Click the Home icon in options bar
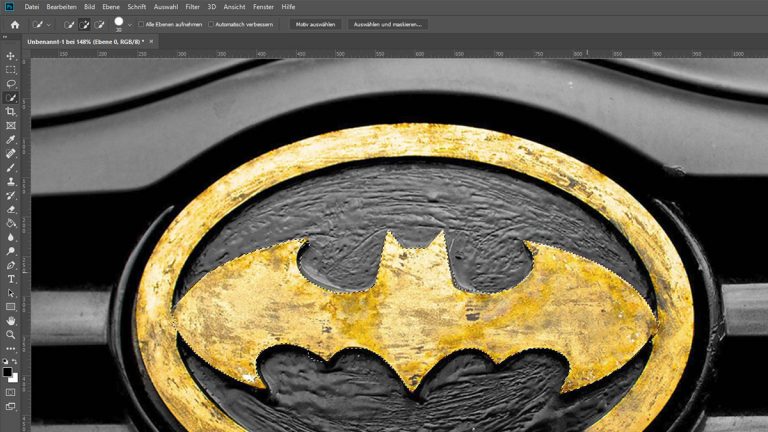The image size is (768, 432). [x=14, y=23]
